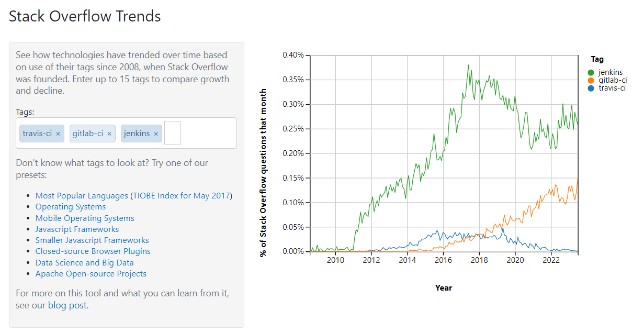Screen dimensions: 644x333
Task: Click the 0.25% y-axis label
Action: (x=293, y=129)
